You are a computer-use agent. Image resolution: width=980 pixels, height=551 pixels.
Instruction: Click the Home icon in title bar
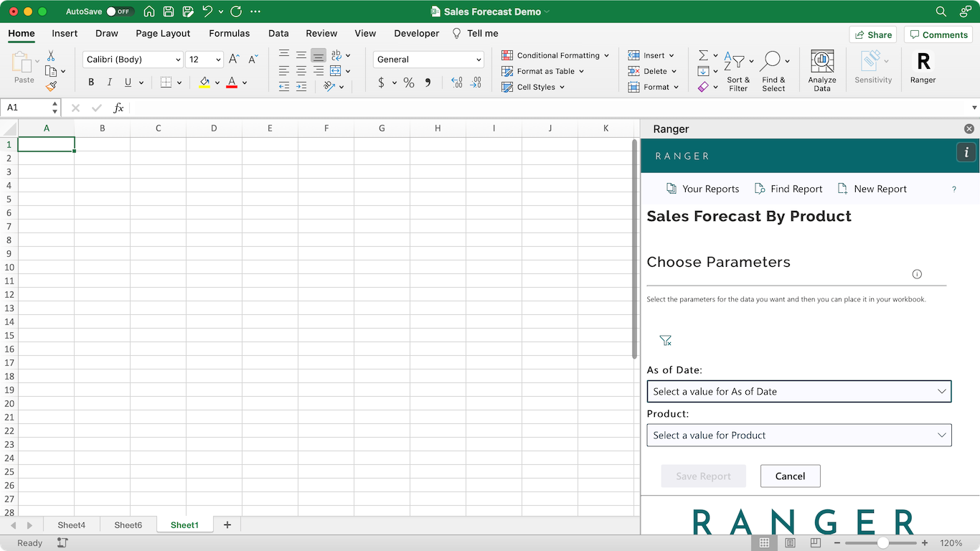(149, 11)
